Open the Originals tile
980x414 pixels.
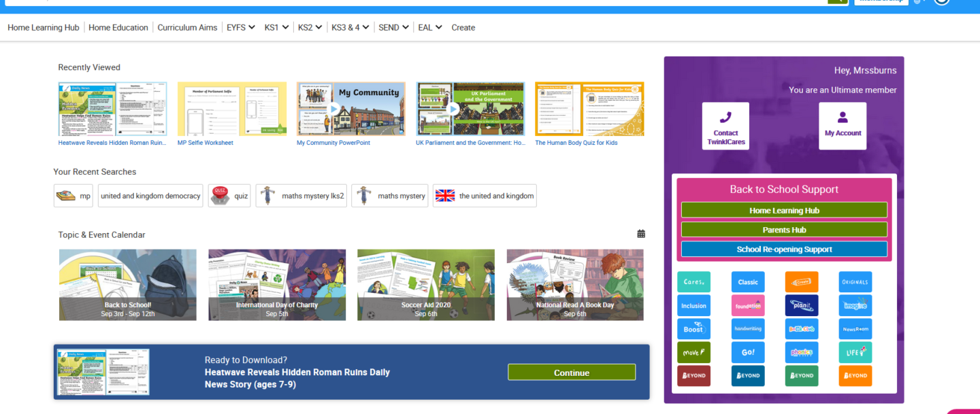pyautogui.click(x=855, y=282)
